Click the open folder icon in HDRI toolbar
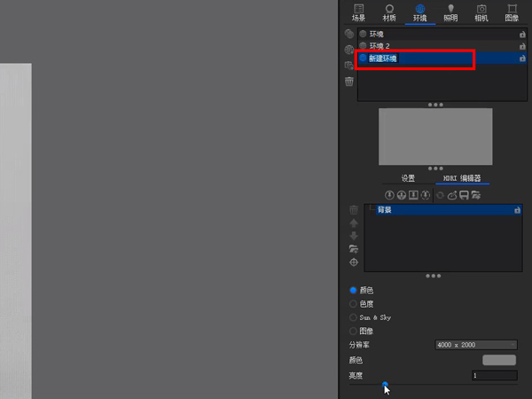 476,194
